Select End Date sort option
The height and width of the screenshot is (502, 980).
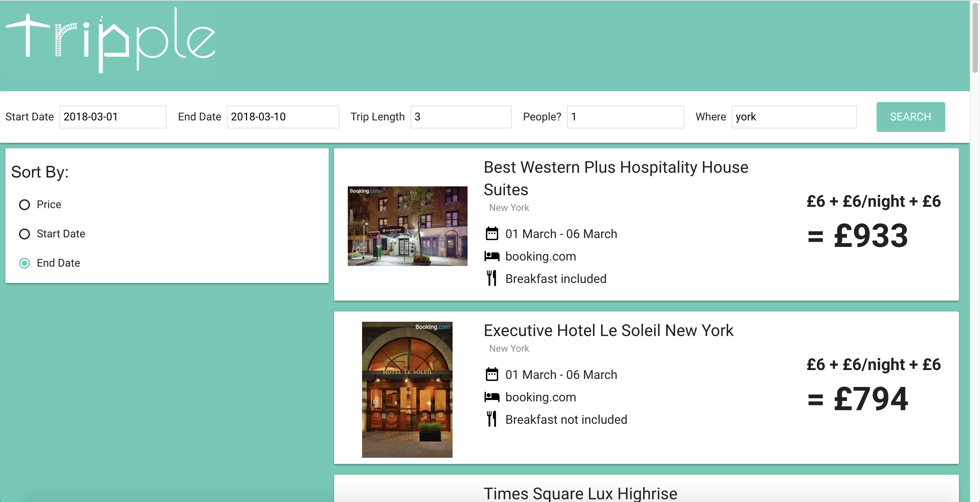[25, 263]
